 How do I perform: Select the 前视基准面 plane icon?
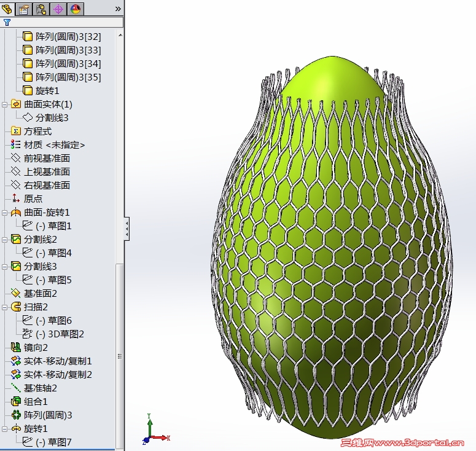16,159
